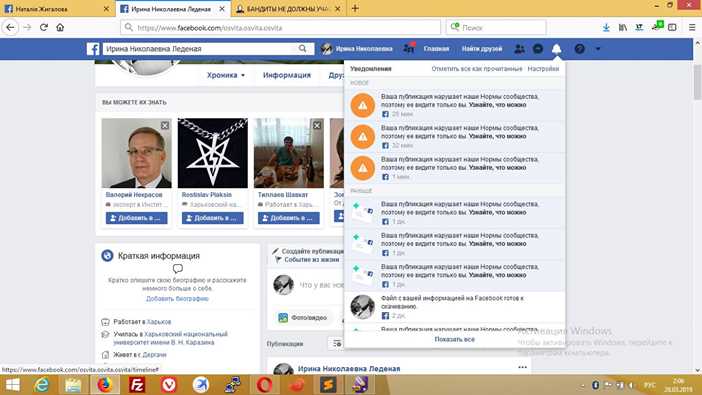702x395 pixels.
Task: Reload the page in Firefox
Action: (x=43, y=27)
